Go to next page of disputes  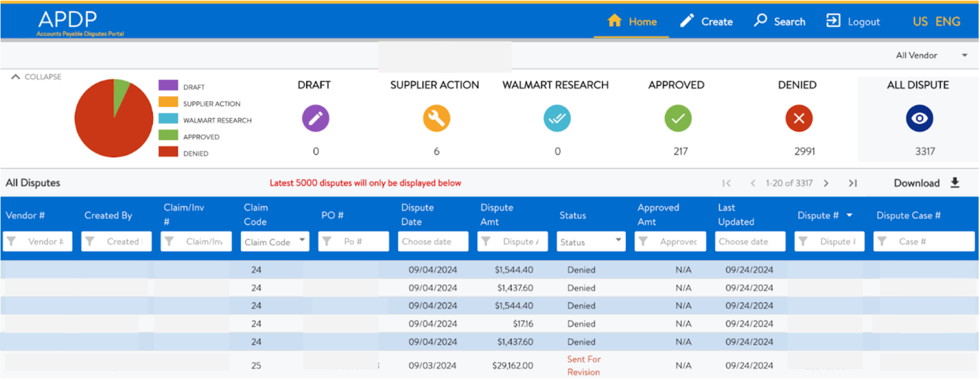(x=826, y=183)
